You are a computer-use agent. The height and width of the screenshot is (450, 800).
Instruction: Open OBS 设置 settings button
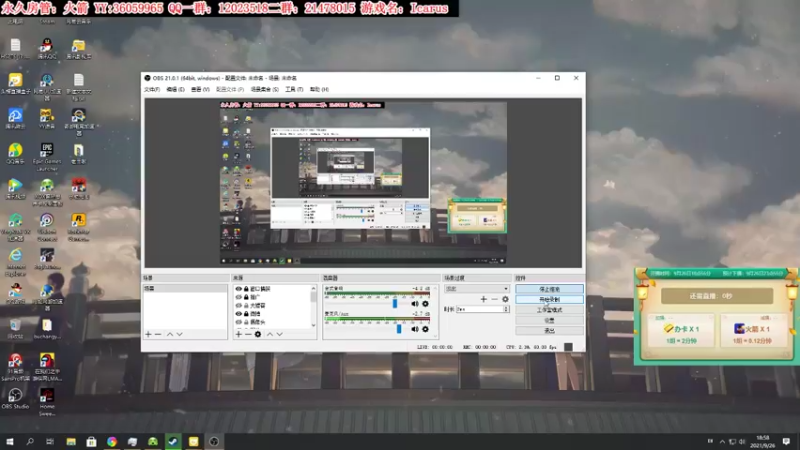point(549,320)
